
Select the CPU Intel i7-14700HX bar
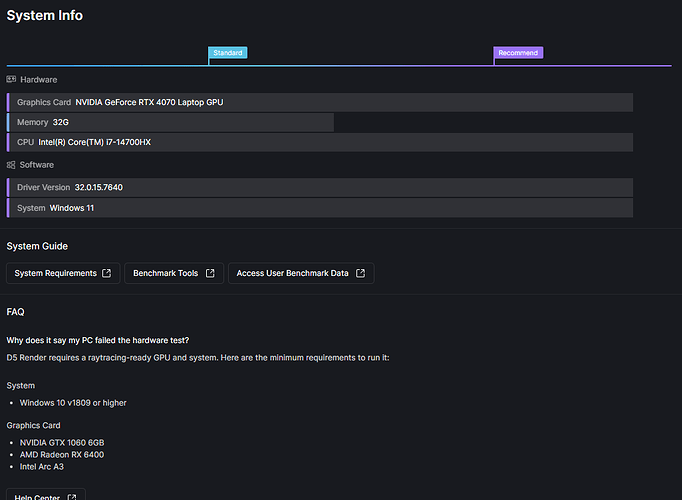[320, 142]
